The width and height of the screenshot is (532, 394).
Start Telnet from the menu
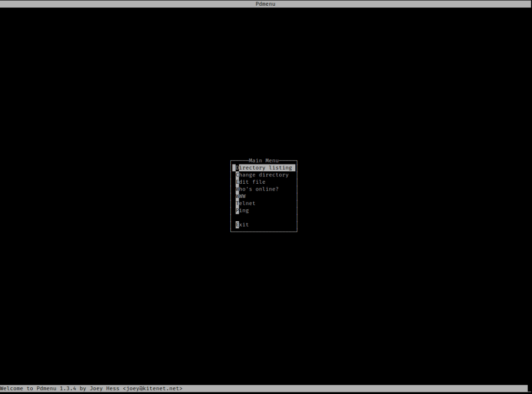pyautogui.click(x=245, y=204)
